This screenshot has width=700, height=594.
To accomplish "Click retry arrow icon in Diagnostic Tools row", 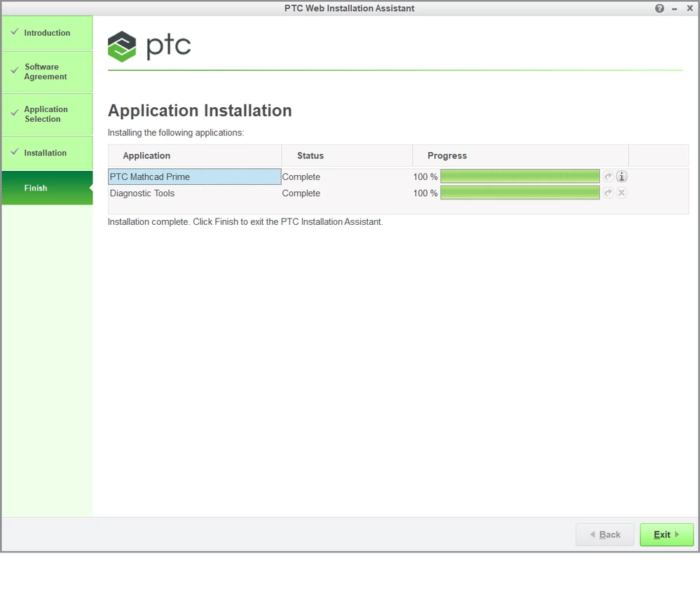I will point(608,193).
